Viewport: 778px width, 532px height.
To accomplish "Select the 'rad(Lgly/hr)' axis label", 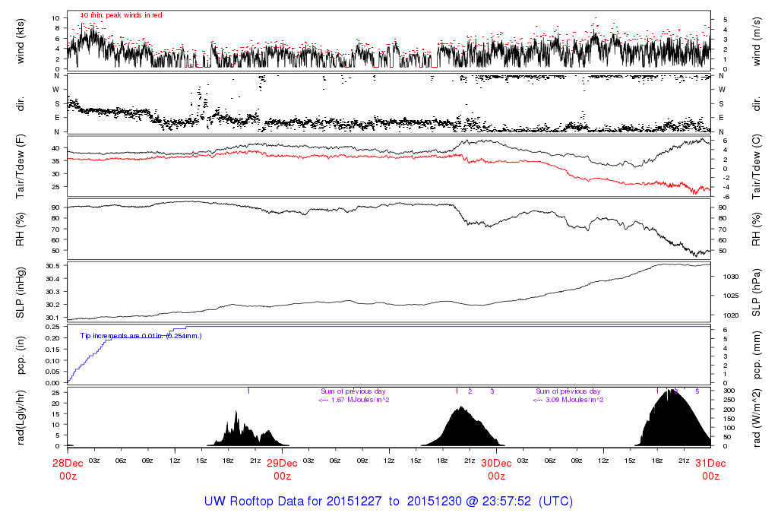I will (x=21, y=417).
